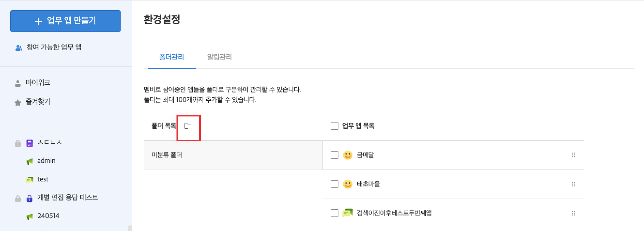Click the 업무 앱 만들기 button
Screen dimensions: 644x231
(x=65, y=21)
